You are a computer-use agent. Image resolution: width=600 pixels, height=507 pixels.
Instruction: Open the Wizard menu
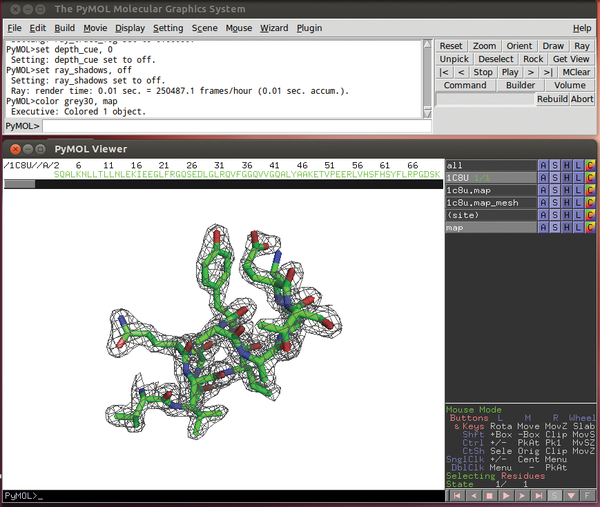[274, 28]
